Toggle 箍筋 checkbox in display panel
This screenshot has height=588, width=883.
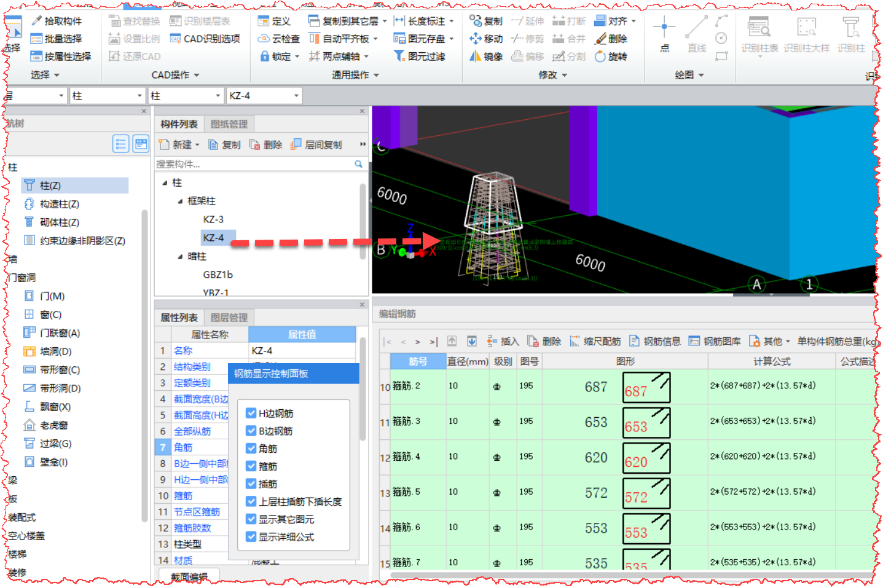(x=251, y=466)
